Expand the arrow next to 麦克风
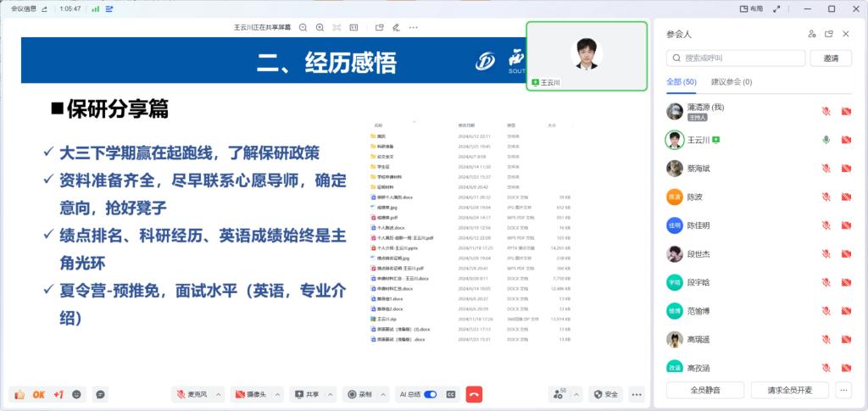Image resolution: width=868 pixels, height=411 pixels. point(218,394)
